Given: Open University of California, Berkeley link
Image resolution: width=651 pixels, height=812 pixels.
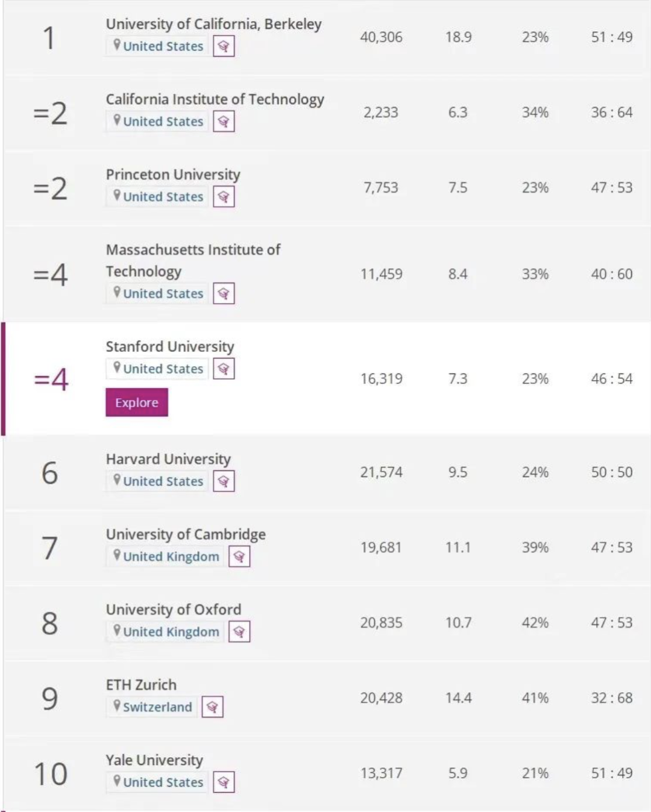Looking at the screenshot, I should coord(213,24).
